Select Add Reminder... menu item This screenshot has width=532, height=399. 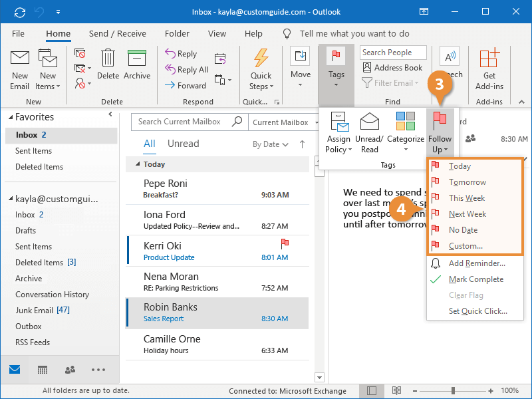(475, 263)
